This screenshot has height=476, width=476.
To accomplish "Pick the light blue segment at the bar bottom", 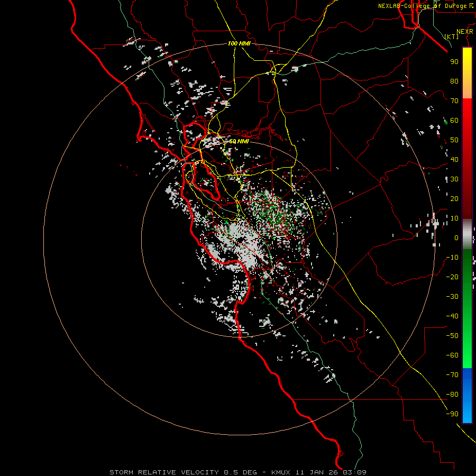I will pos(467,411).
